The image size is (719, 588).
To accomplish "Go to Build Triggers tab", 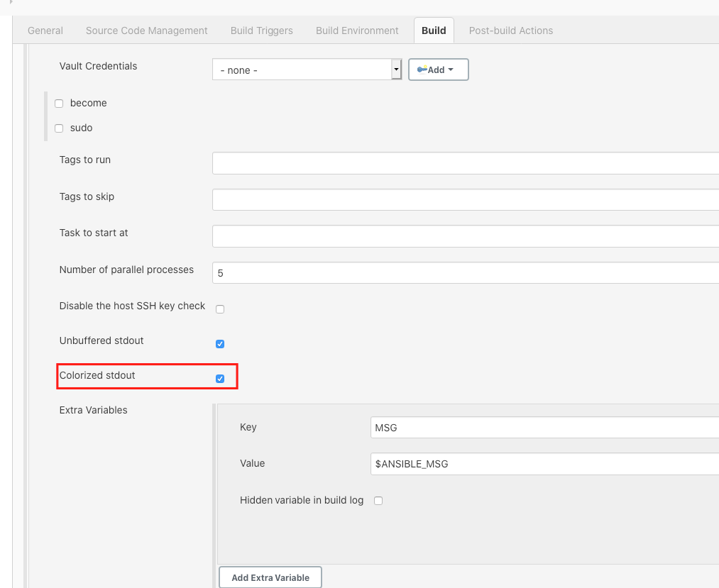I will tap(262, 30).
